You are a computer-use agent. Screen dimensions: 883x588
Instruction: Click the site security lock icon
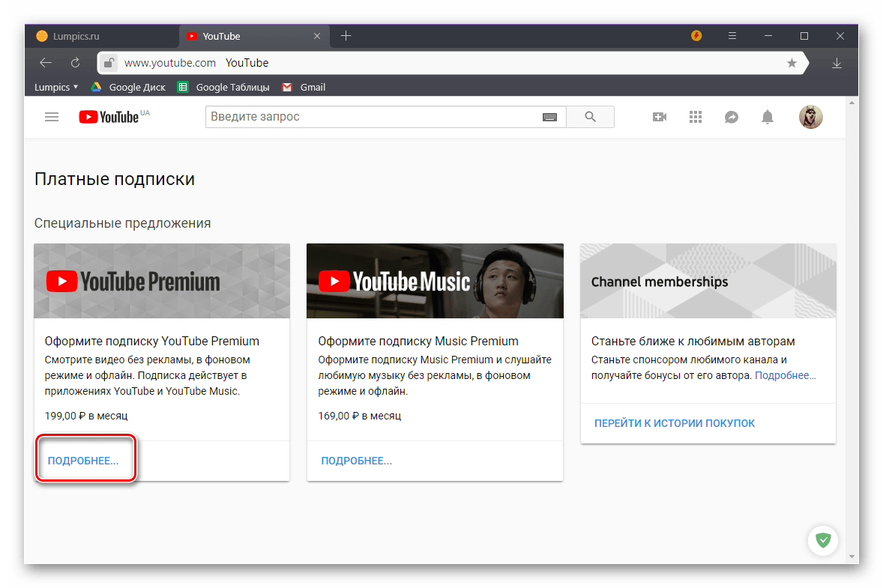pyautogui.click(x=109, y=63)
